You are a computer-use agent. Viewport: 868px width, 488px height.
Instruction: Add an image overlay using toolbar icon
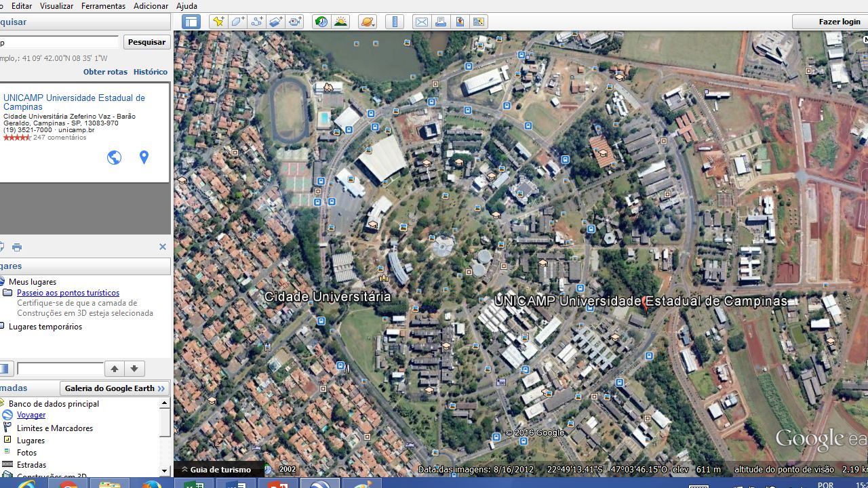[275, 22]
